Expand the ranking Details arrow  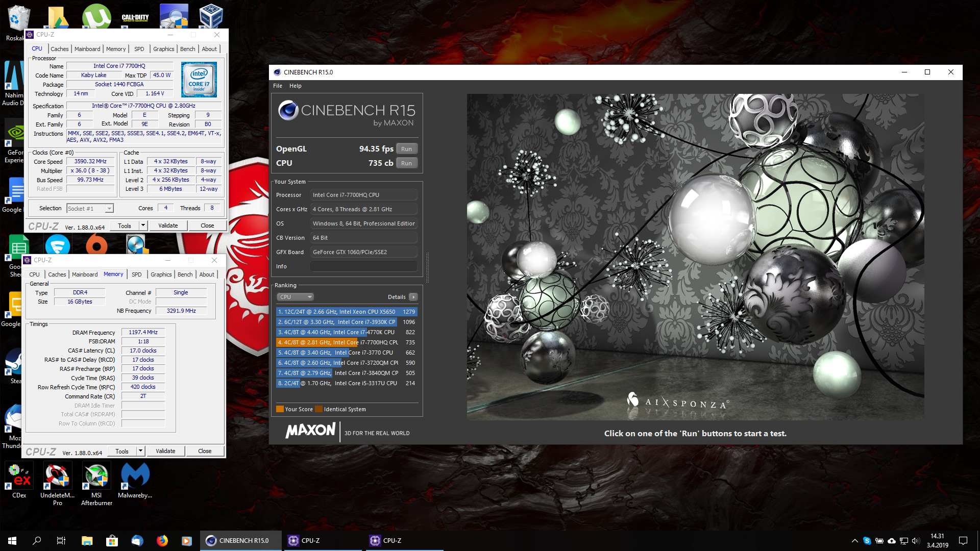413,297
